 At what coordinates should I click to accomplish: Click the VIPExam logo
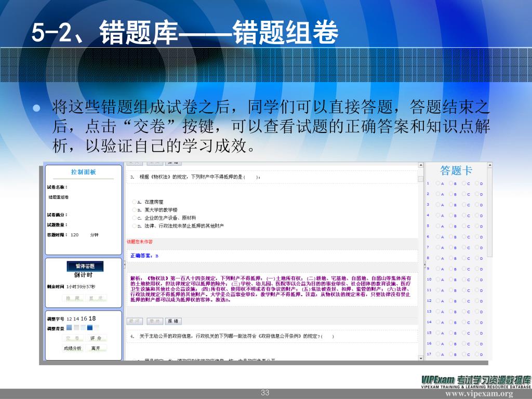tap(476, 382)
